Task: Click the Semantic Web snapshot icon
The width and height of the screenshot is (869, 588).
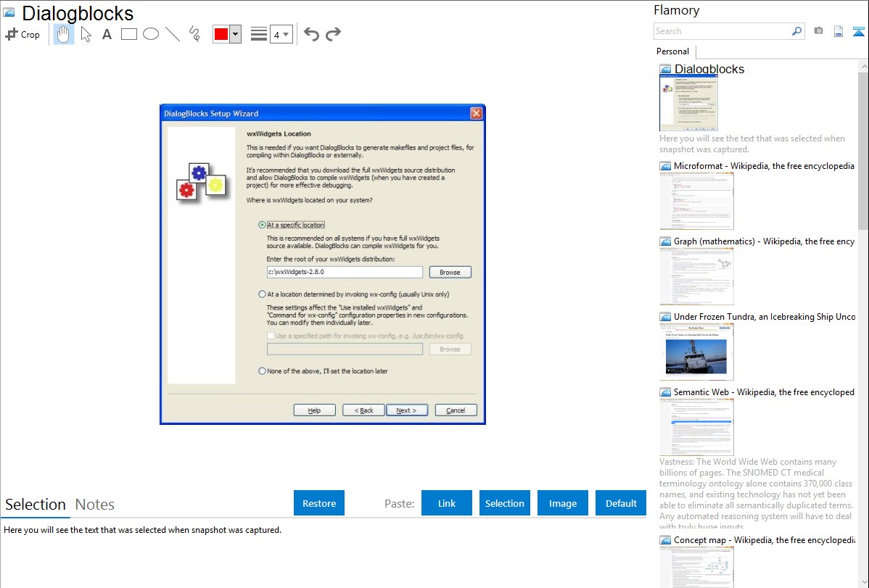Action: click(x=665, y=392)
